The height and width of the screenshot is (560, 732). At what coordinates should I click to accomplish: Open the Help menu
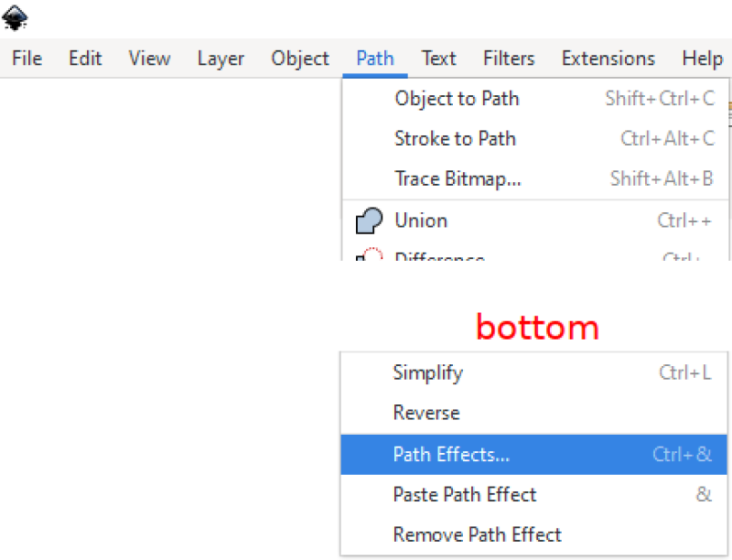point(703,59)
